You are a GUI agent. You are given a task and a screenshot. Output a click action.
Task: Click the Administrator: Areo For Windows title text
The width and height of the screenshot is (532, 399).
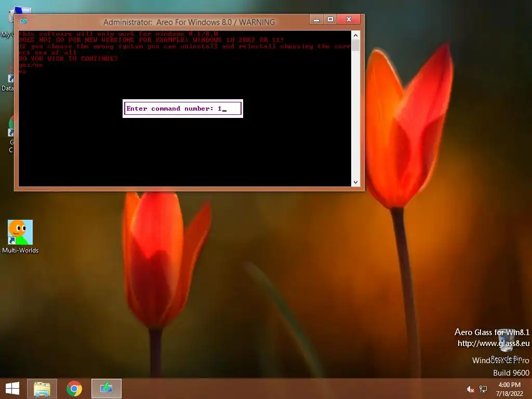[x=189, y=22]
